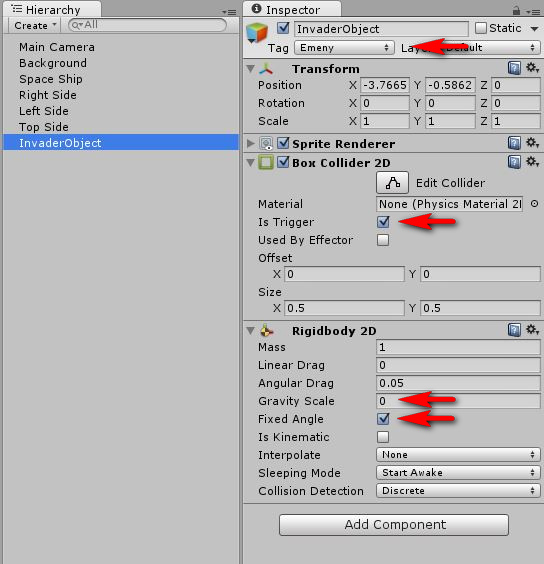The image size is (544, 564).
Task: Click the Rigidbody 2D component icon
Action: pyautogui.click(x=267, y=330)
